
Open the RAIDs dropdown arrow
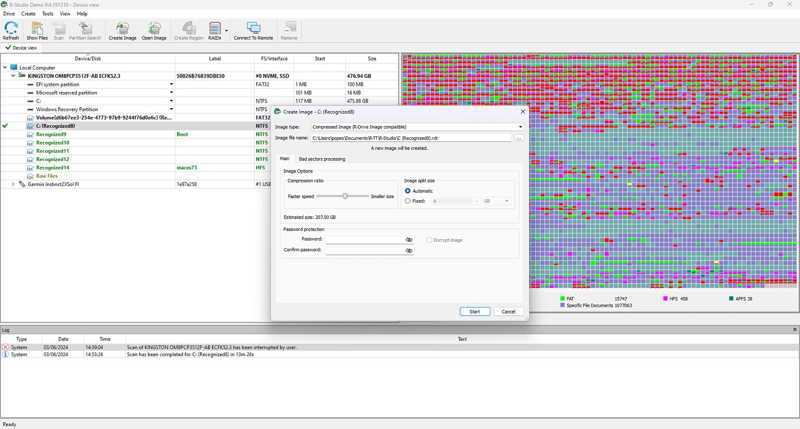coord(227,31)
